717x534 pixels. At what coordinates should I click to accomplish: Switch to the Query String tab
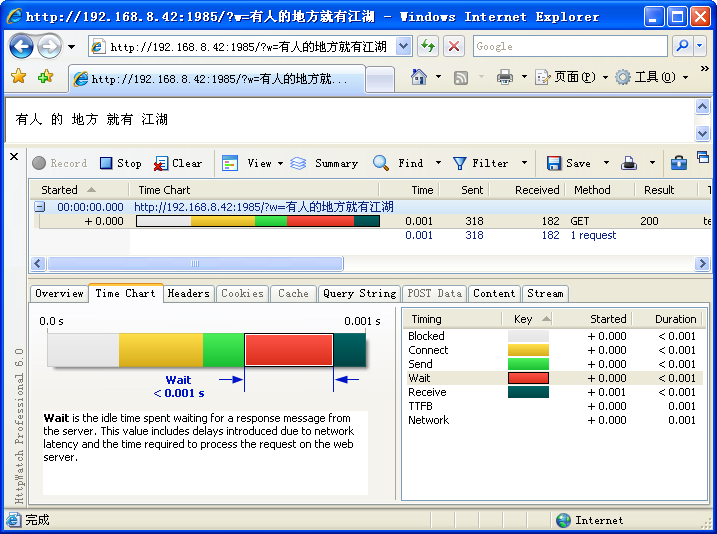tap(359, 294)
